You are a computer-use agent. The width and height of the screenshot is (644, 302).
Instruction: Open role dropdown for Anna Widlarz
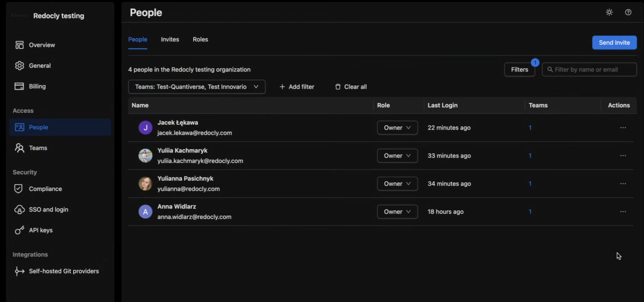(397, 212)
